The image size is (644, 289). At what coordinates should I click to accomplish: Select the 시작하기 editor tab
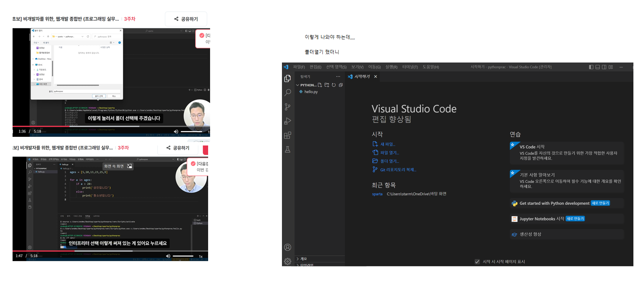tap(362, 77)
